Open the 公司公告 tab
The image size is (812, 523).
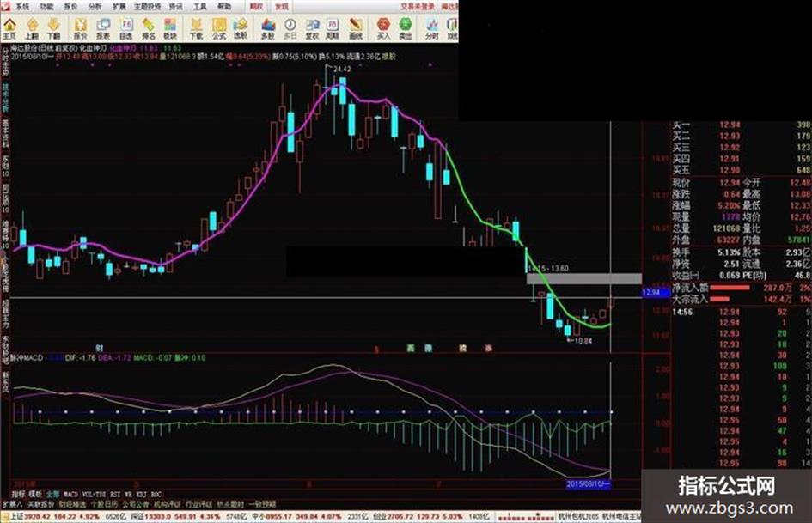136,504
